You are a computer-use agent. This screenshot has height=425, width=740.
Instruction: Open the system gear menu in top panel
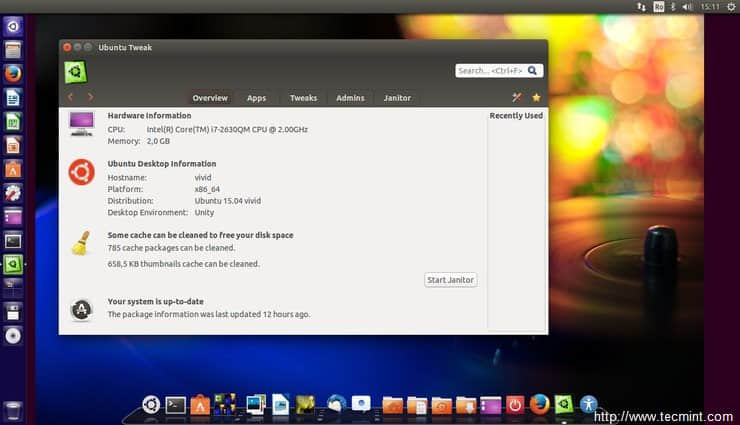pos(731,7)
